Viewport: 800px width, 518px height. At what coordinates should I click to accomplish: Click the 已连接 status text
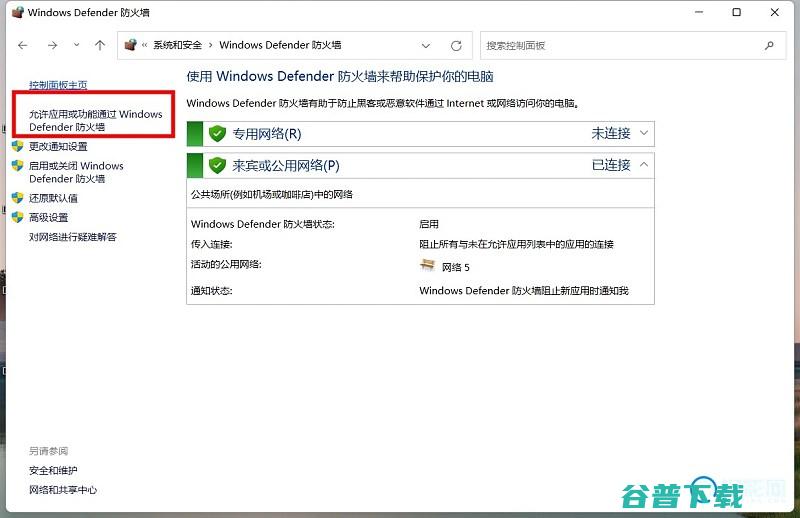point(611,165)
